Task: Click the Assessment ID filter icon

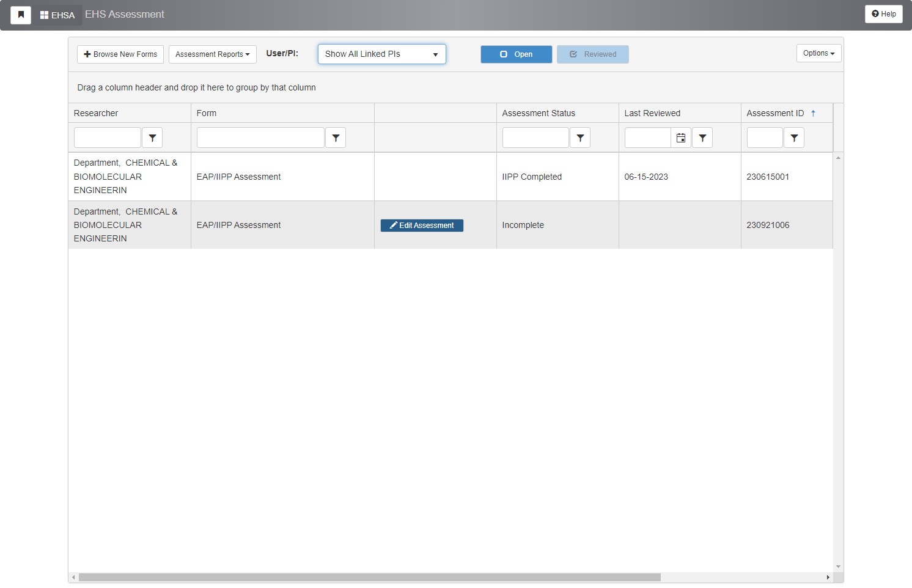Action: pos(794,138)
